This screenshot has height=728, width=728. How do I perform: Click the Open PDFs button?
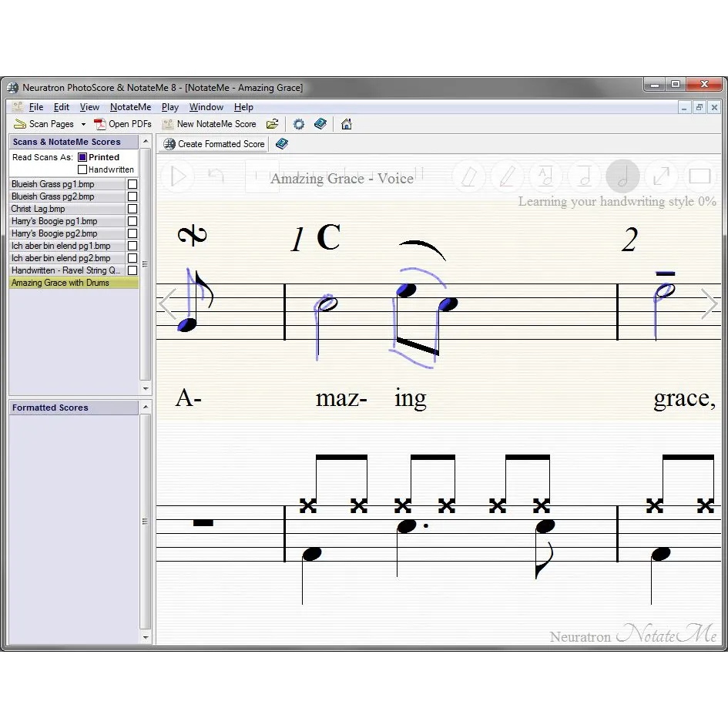click(x=122, y=124)
